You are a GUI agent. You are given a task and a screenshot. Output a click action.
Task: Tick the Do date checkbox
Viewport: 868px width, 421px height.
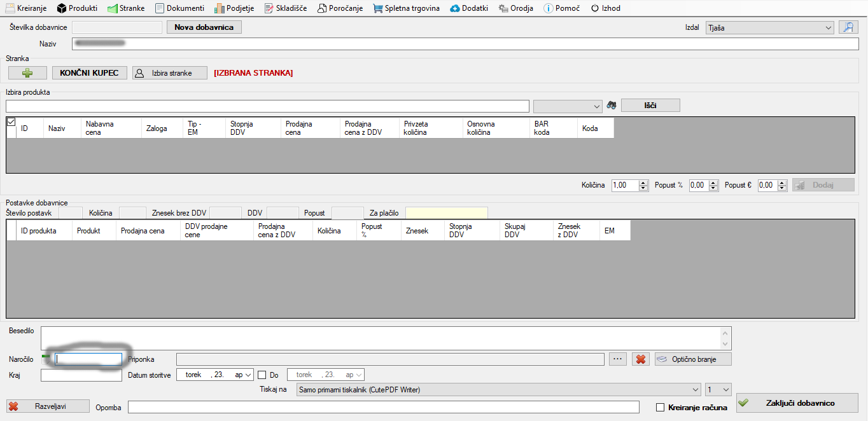tap(262, 375)
